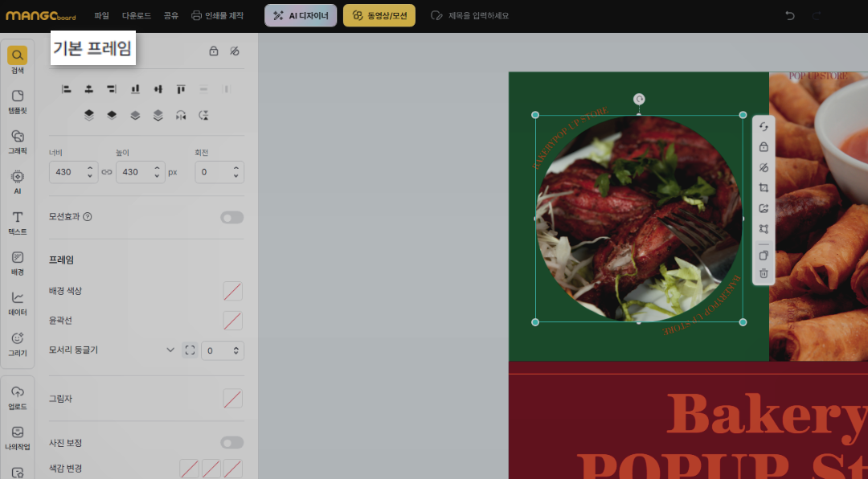This screenshot has width=868, height=479.
Task: Open the 배경 색상 color swatch
Action: coord(232,291)
